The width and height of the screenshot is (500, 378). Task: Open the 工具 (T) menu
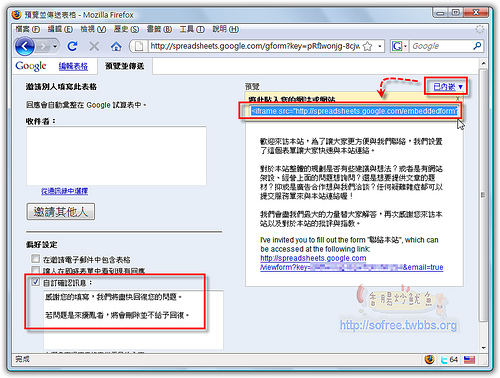click(192, 29)
